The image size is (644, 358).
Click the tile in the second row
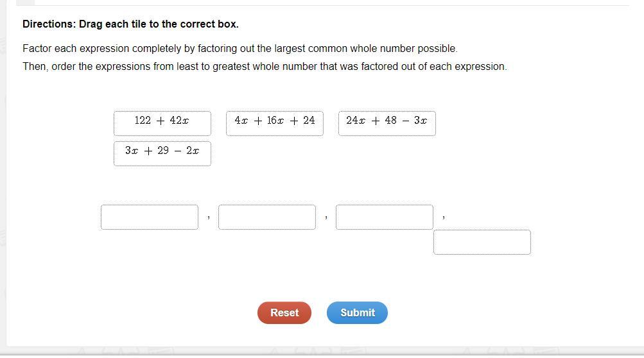point(162,153)
